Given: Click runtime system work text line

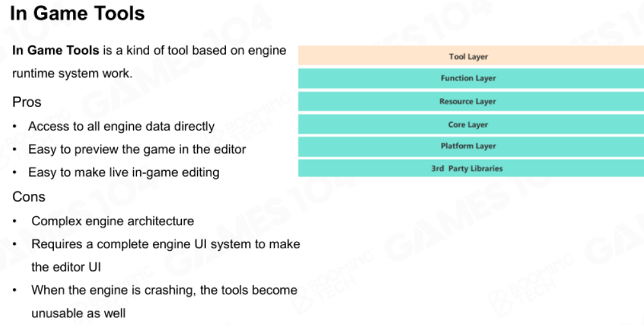Looking at the screenshot, I should [x=72, y=74].
